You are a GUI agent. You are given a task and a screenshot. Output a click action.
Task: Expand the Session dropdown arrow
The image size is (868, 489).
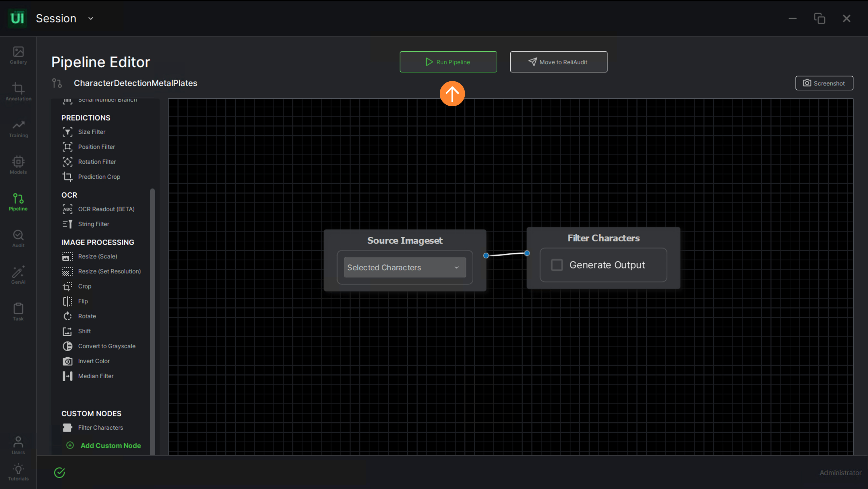[x=91, y=19]
